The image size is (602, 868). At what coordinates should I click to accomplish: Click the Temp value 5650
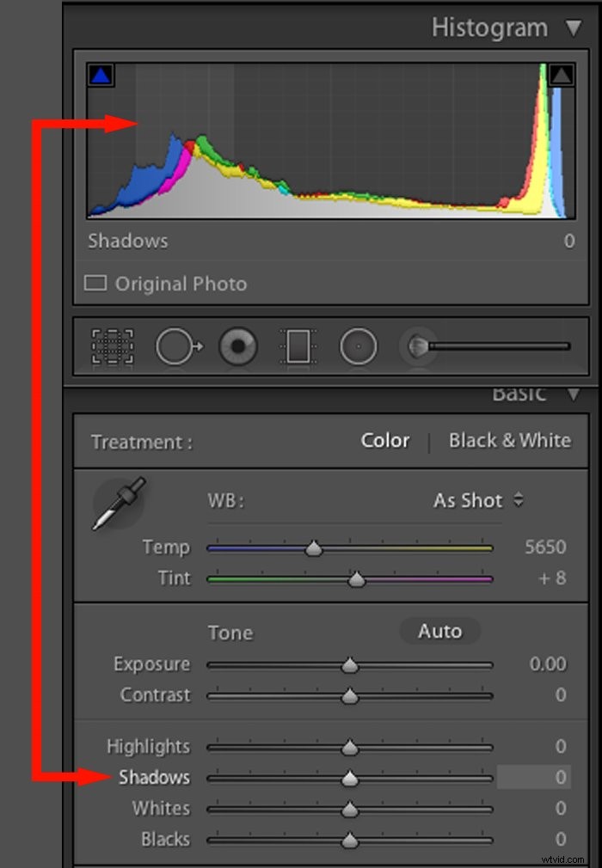545,547
